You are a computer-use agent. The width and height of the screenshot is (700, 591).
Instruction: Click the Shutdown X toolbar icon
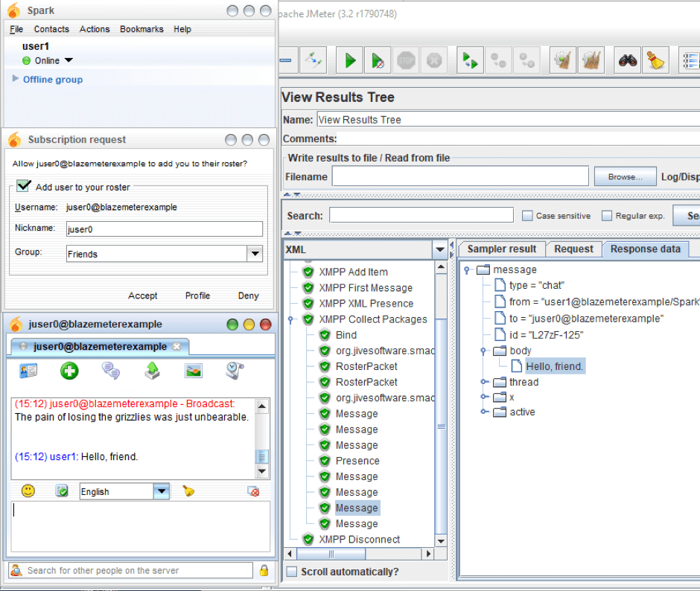434,60
